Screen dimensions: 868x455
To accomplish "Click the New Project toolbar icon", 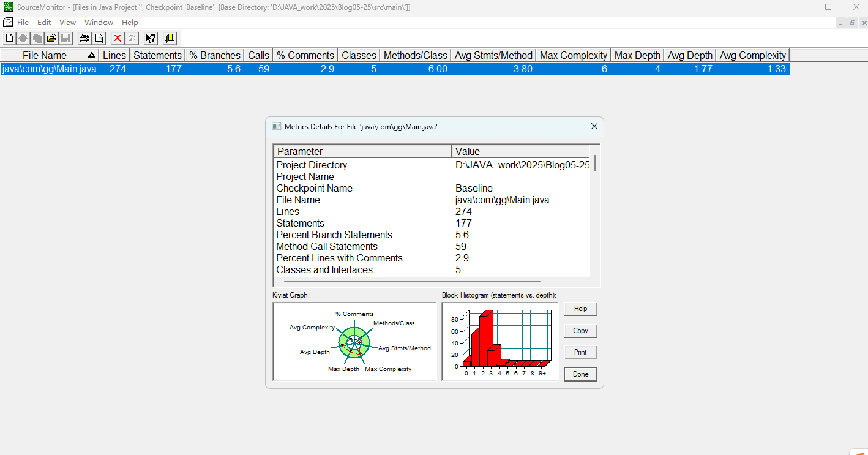I will click(9, 39).
